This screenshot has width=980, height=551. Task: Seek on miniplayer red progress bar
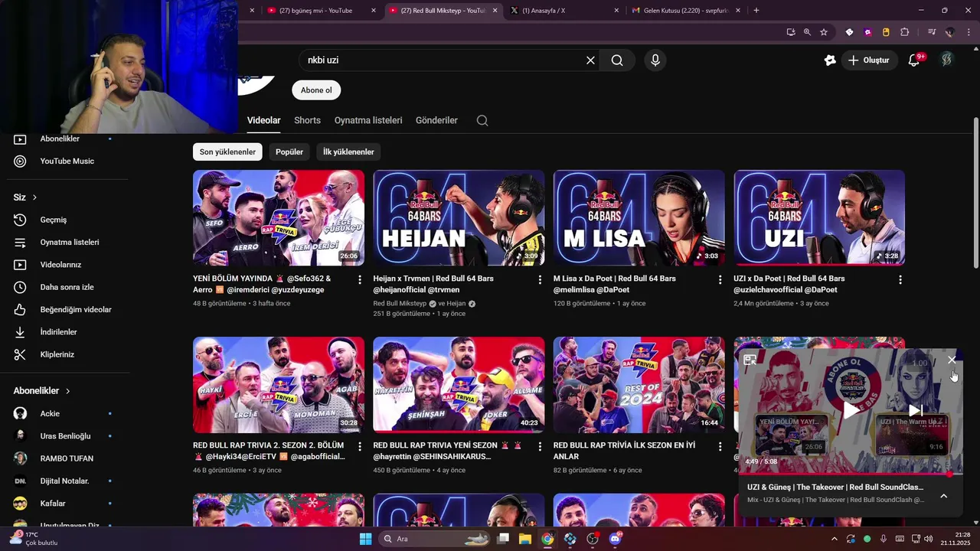pyautogui.click(x=850, y=474)
